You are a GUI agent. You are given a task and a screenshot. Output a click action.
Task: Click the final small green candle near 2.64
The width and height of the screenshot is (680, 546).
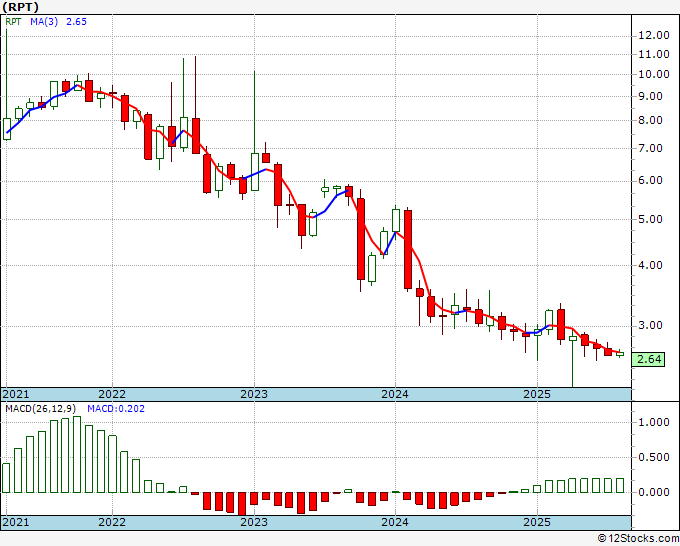620,353
